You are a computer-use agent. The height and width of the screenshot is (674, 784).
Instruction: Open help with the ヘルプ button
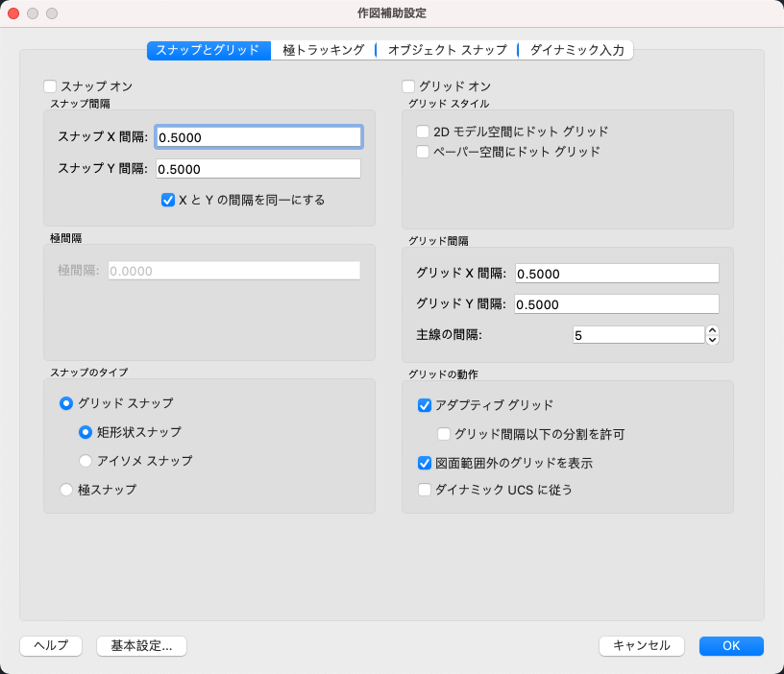click(x=51, y=646)
